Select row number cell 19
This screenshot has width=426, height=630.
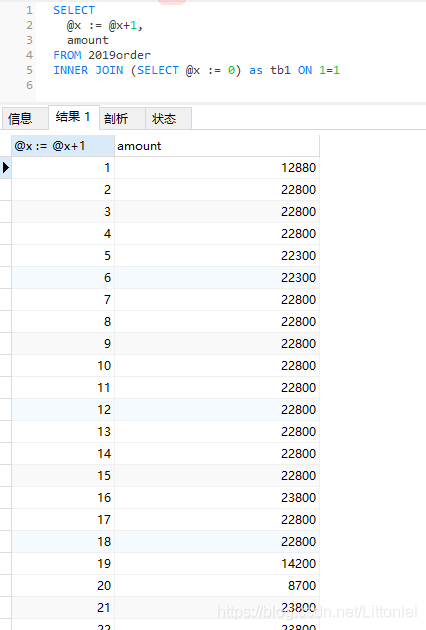63,563
